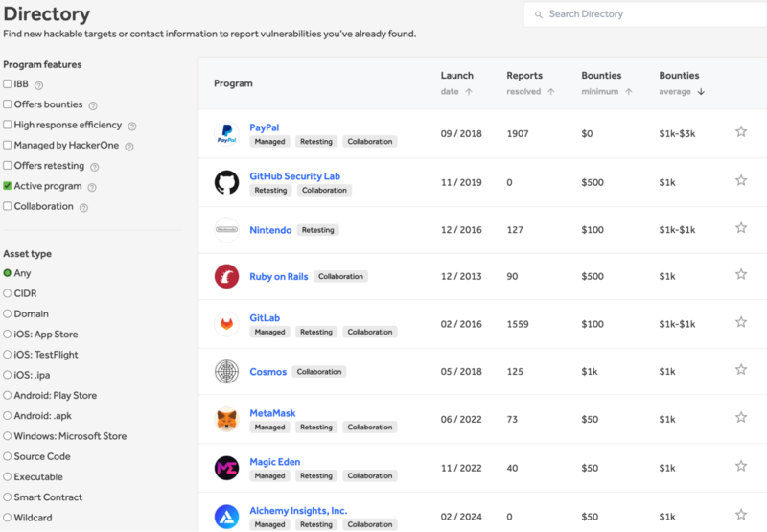Screen dimensions: 767x532
Task: Check the Offers bounties filter
Action: [8, 104]
